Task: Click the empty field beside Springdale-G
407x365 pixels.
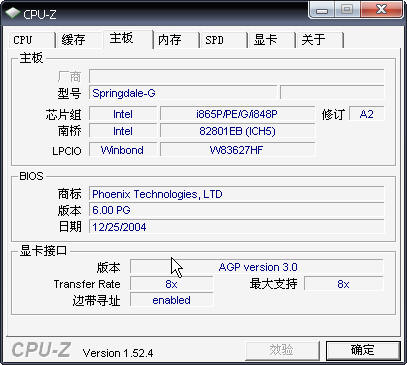Action: pyautogui.click(x=332, y=93)
